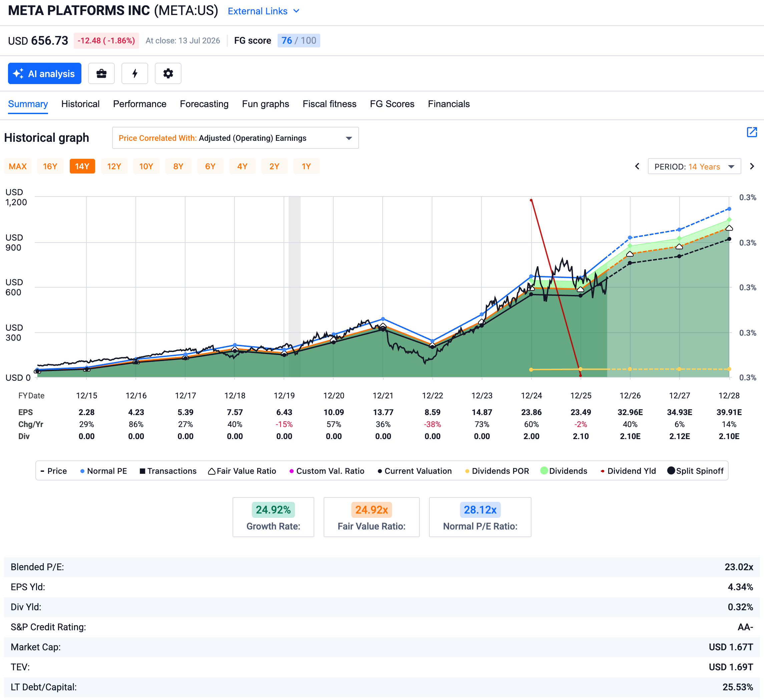Toggle Normal PE series in legend
Image resolution: width=764 pixels, height=700 pixels.
103,471
